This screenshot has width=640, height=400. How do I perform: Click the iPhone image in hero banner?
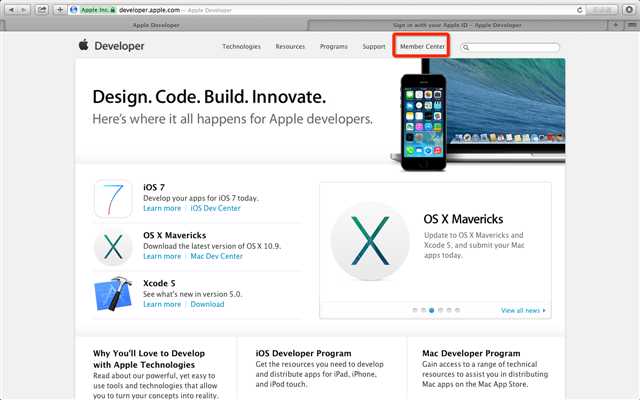(424, 122)
